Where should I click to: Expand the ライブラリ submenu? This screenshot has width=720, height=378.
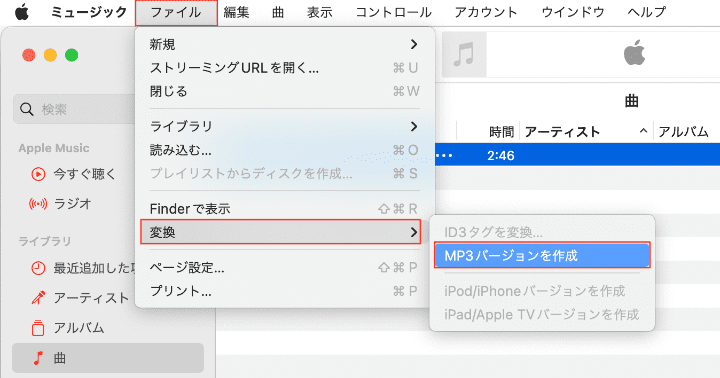[x=284, y=126]
